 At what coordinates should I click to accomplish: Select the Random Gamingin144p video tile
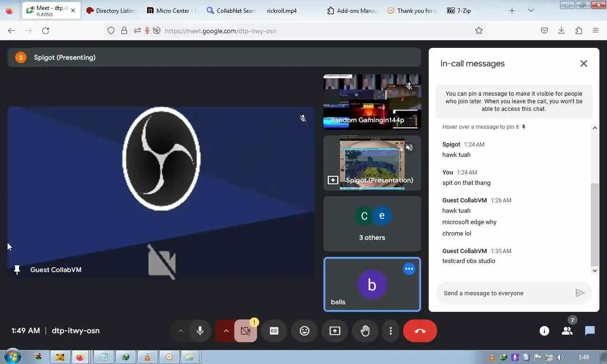(372, 101)
